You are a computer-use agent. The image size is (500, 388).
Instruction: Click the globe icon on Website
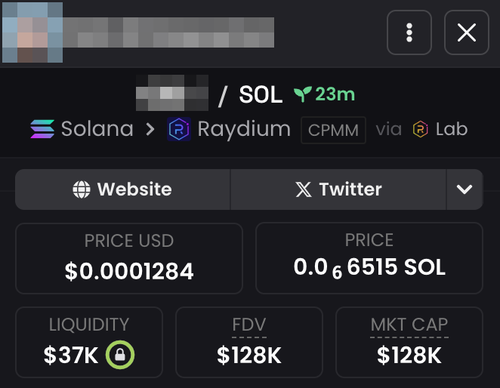81,189
